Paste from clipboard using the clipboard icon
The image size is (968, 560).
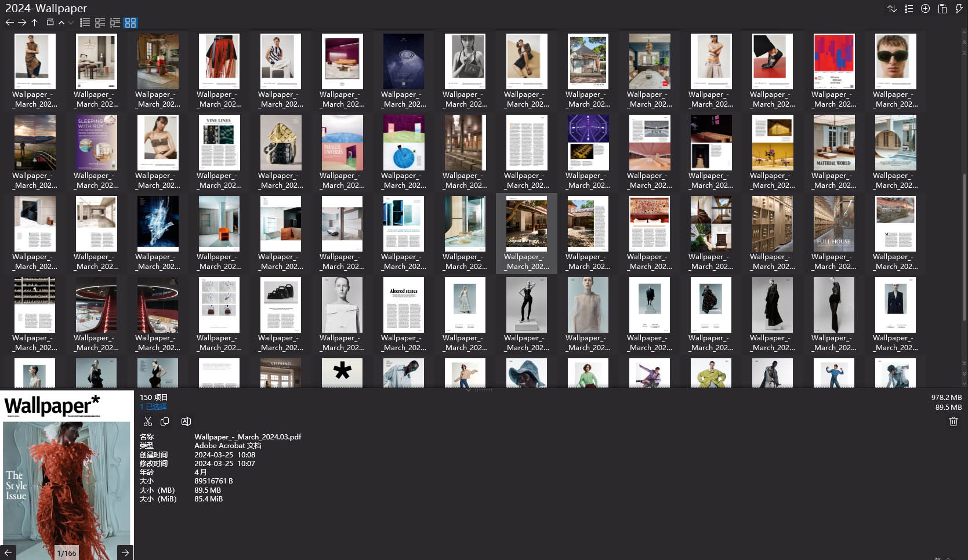941,9
